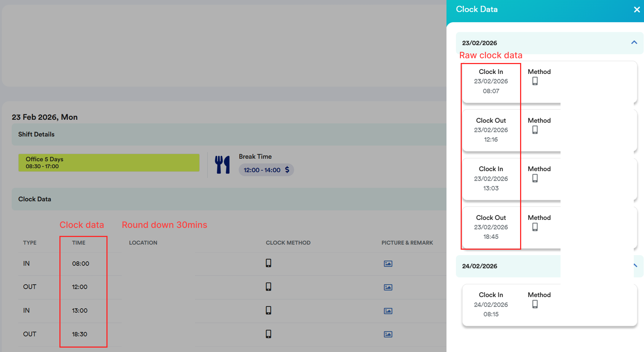This screenshot has width=644, height=352.
Task: Click mobile method icon for 12:16 Clock Out
Action: [535, 130]
